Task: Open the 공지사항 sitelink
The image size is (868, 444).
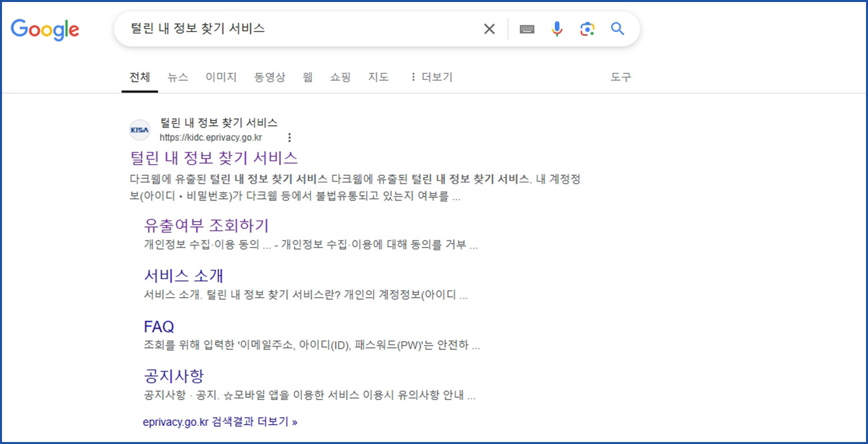Action: point(174,376)
